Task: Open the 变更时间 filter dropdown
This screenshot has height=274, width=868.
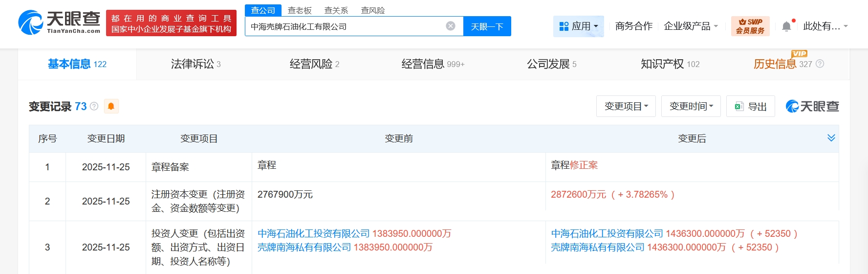Action: [x=691, y=106]
